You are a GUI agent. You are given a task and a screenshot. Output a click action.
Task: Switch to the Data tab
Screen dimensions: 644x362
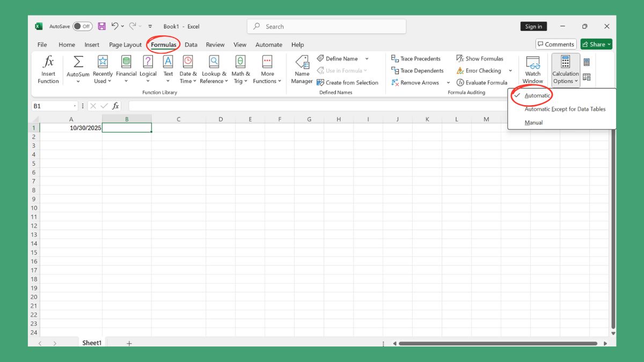pyautogui.click(x=191, y=45)
